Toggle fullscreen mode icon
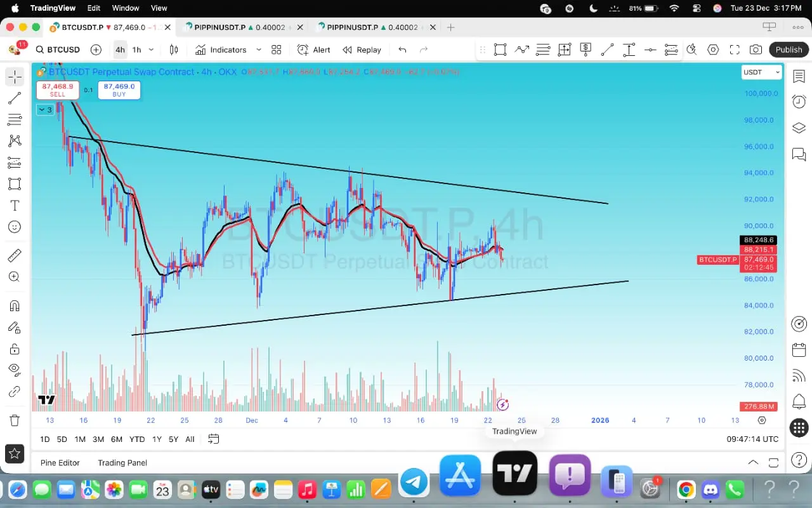 click(x=735, y=50)
